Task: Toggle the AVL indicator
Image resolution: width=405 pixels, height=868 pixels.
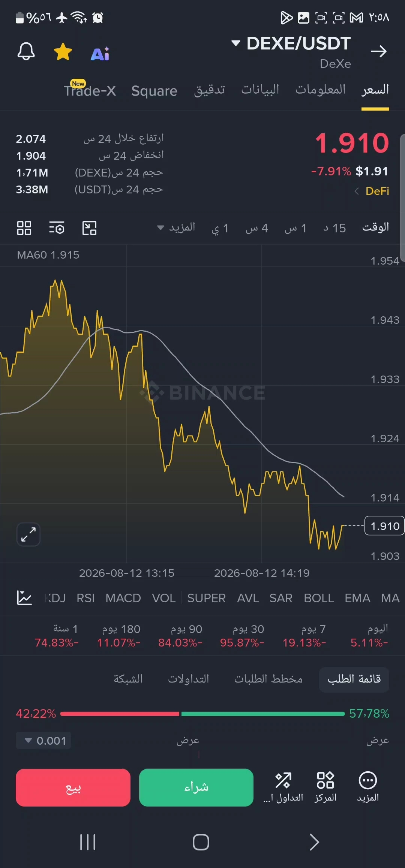Action: tap(248, 598)
